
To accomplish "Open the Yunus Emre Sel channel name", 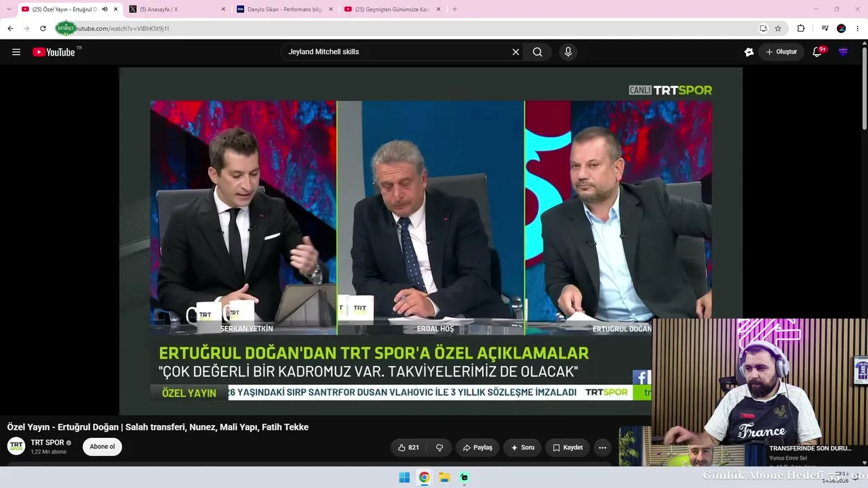I will point(788,458).
